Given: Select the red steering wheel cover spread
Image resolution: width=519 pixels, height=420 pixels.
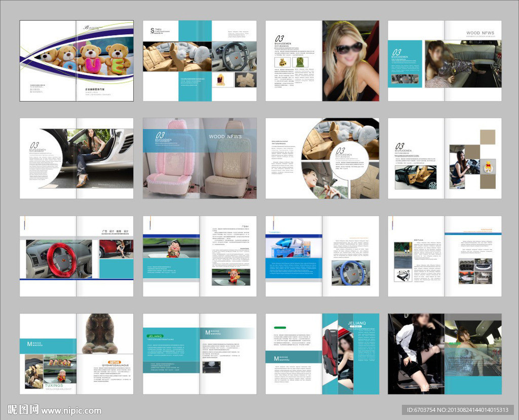Looking at the screenshot, I should pyautogui.click(x=77, y=256).
